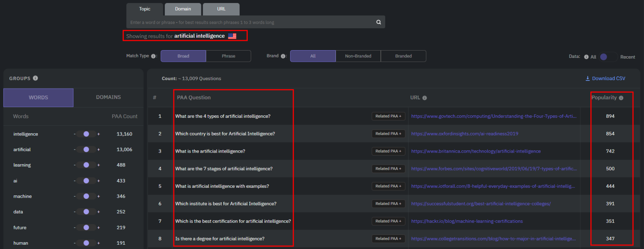This screenshot has height=249, width=644.
Task: Click the info icon next to Data
Action: coord(586,57)
